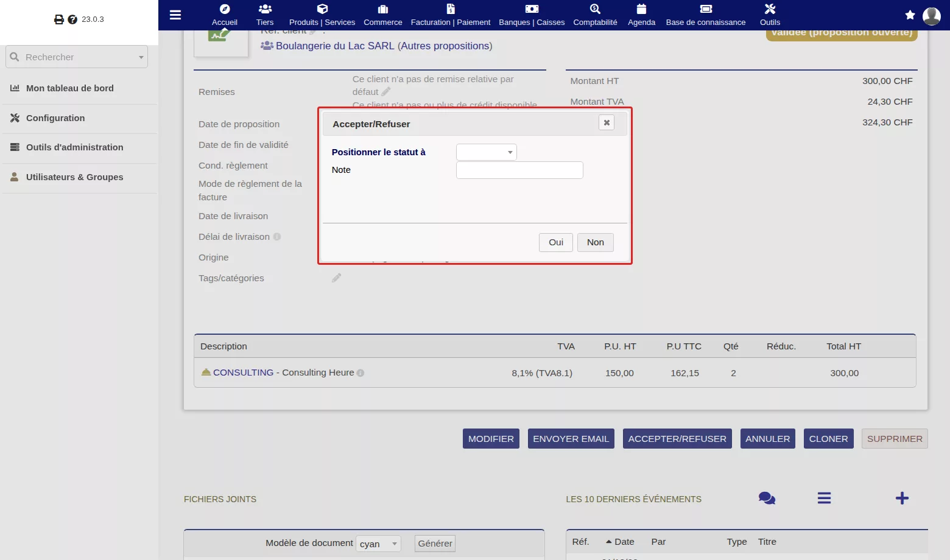Expand the Rechercher dropdown arrow
Screen dimensions: 950x560
[x=141, y=57]
